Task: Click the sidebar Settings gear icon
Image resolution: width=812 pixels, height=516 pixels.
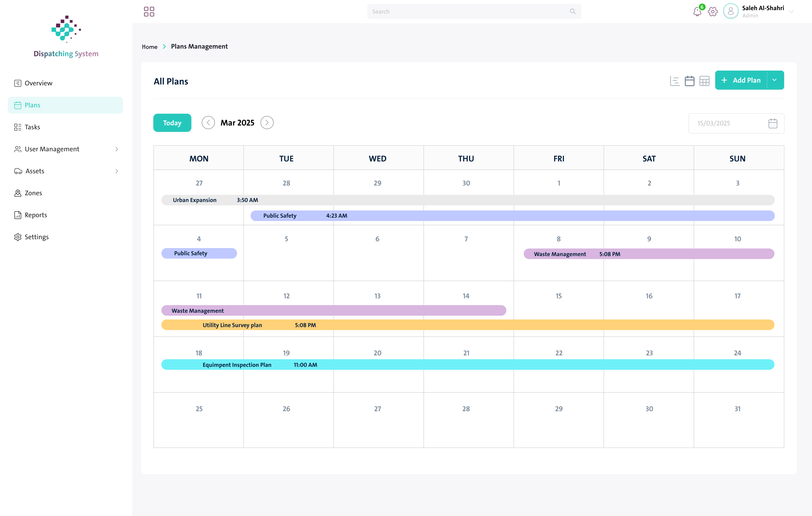Action: [18, 237]
